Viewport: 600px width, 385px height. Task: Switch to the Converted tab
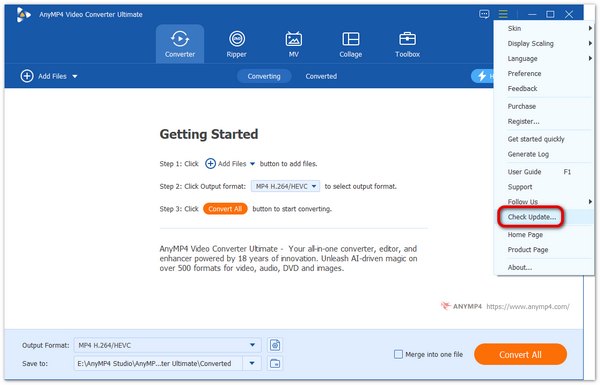pos(321,76)
